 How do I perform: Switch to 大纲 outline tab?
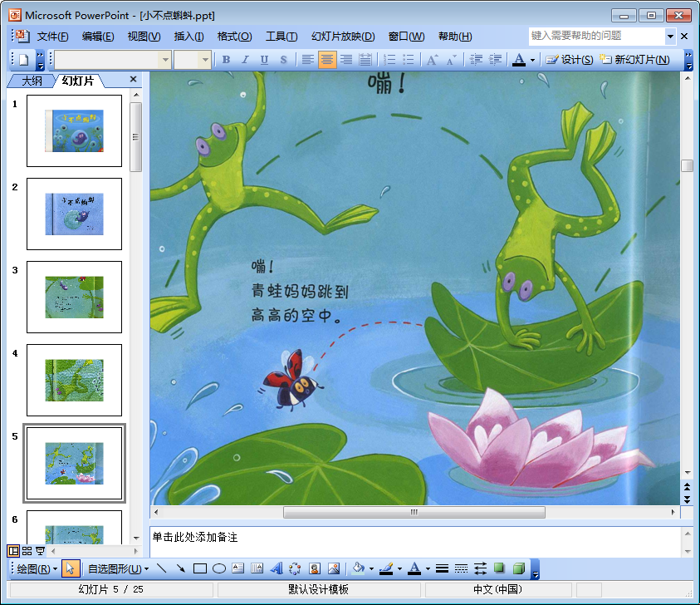pos(32,81)
